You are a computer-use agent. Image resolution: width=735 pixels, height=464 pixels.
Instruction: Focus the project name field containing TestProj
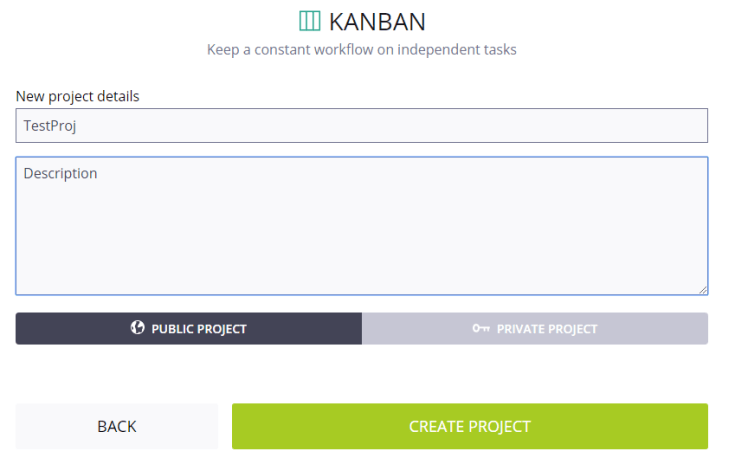362,126
